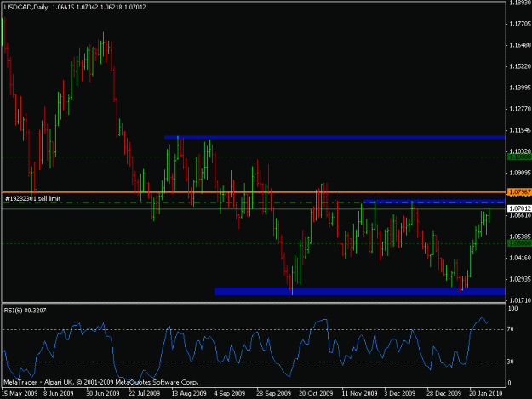This screenshot has height=399, width=532.
Task: Click the 13 Aug 2009 date label
Action: [x=189, y=394]
